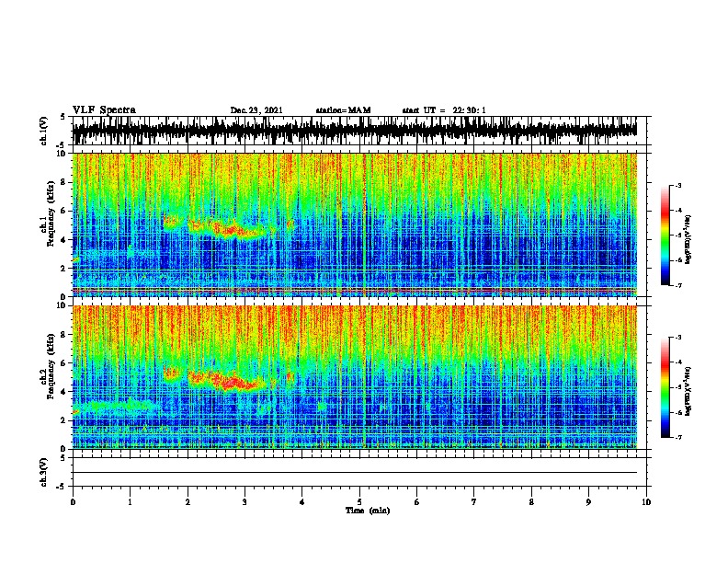Click the ch.1 colorbar "log(PSD)(V²/Hz)" label

(688, 240)
